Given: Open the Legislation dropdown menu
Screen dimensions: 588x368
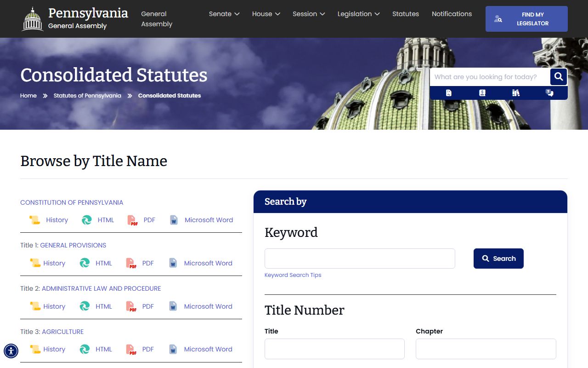Looking at the screenshot, I should tap(358, 14).
